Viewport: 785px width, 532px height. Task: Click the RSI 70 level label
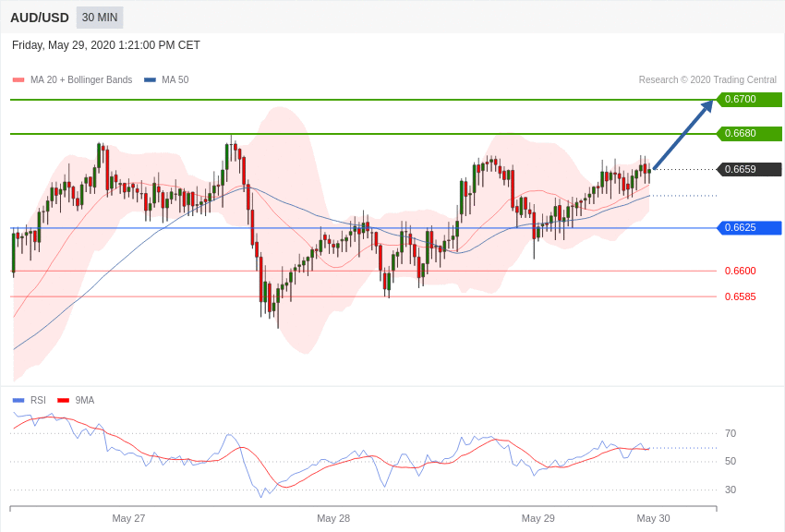[x=731, y=433]
